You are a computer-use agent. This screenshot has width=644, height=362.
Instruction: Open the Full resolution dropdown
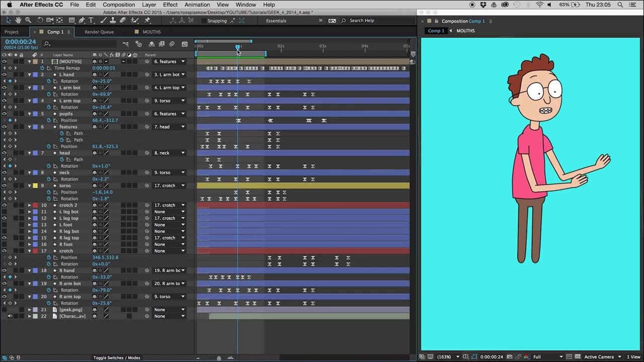548,357
